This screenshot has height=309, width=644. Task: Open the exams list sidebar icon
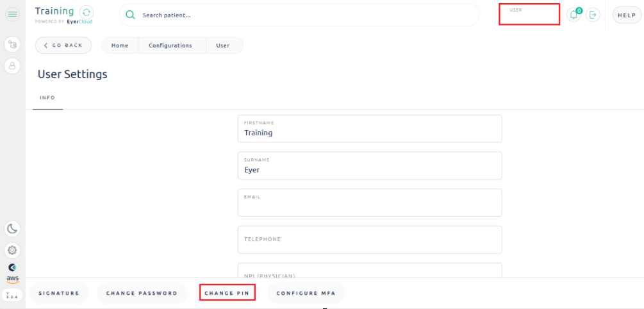pyautogui.click(x=12, y=44)
